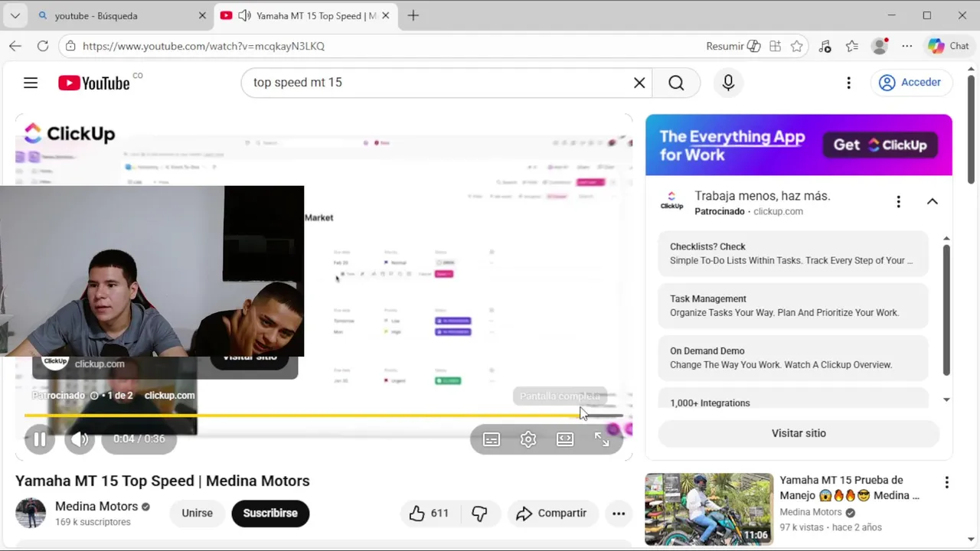Add page to favorites star

[x=797, y=46]
